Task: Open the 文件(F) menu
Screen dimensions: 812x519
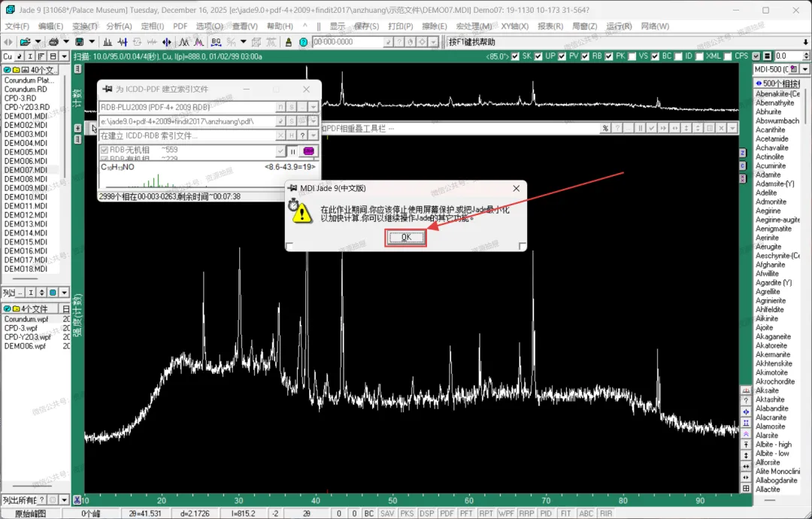Action: (17, 26)
